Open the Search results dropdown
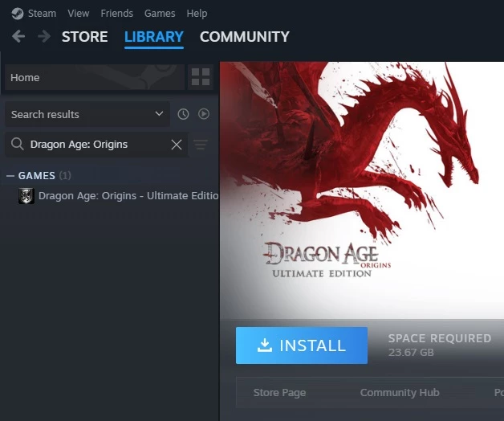504x421 pixels. [x=87, y=114]
